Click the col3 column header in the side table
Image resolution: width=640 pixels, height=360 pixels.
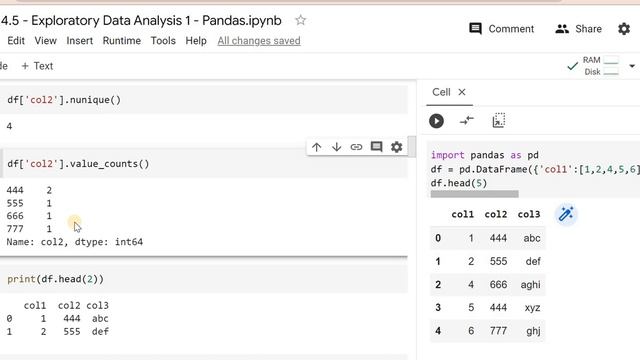[x=529, y=214]
